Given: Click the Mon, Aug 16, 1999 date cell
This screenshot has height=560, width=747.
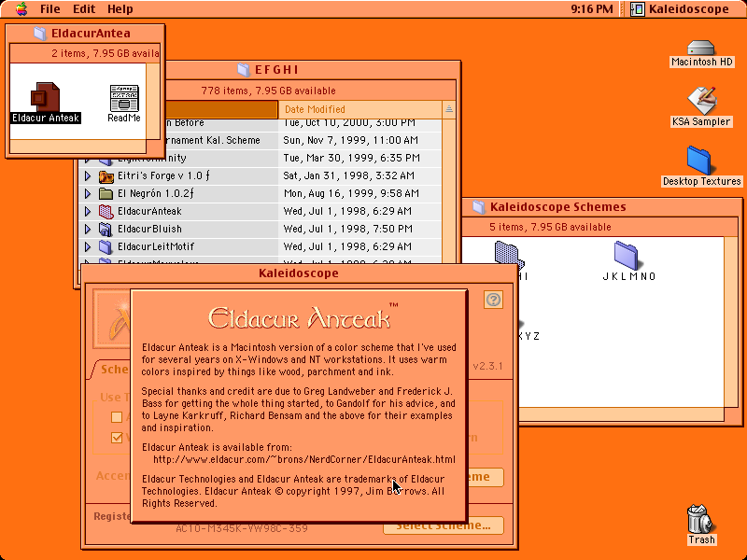Looking at the screenshot, I should [x=351, y=193].
